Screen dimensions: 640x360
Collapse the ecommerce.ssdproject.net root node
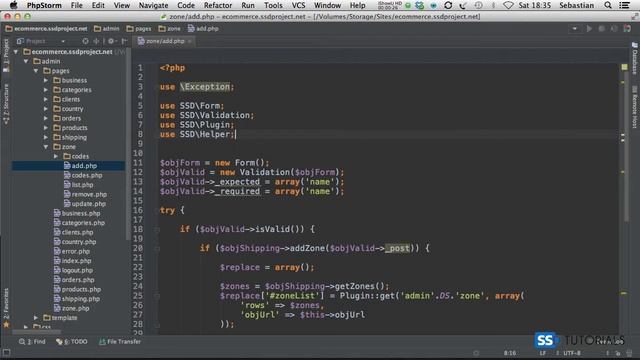click(x=16, y=52)
